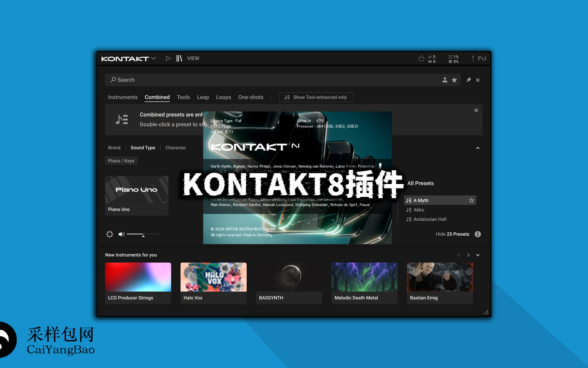588x368 pixels.
Task: Adjust the preview volume slider
Action: 143,234
